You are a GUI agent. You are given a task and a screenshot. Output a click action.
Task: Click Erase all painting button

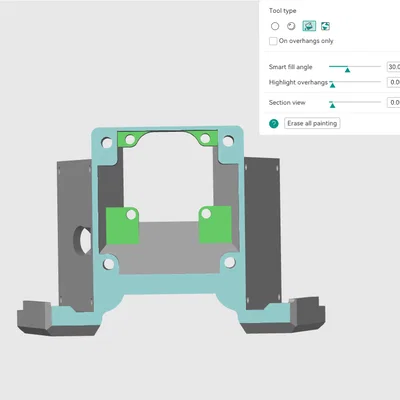pos(312,123)
